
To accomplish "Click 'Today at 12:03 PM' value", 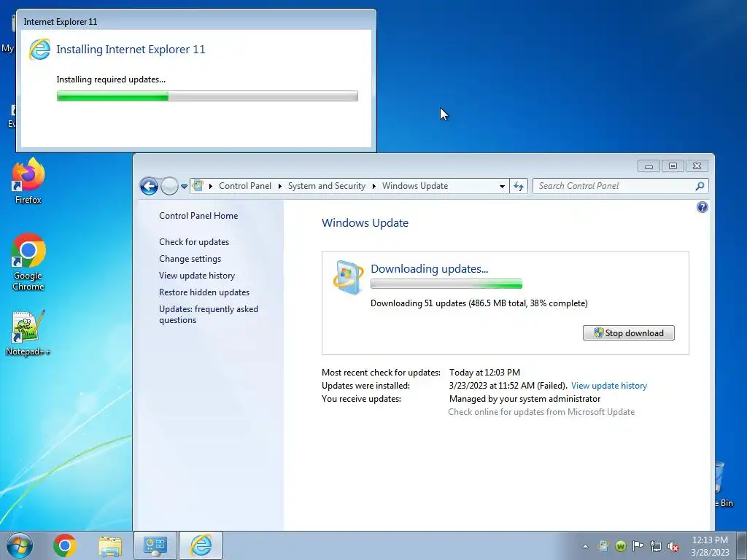I will coord(484,373).
